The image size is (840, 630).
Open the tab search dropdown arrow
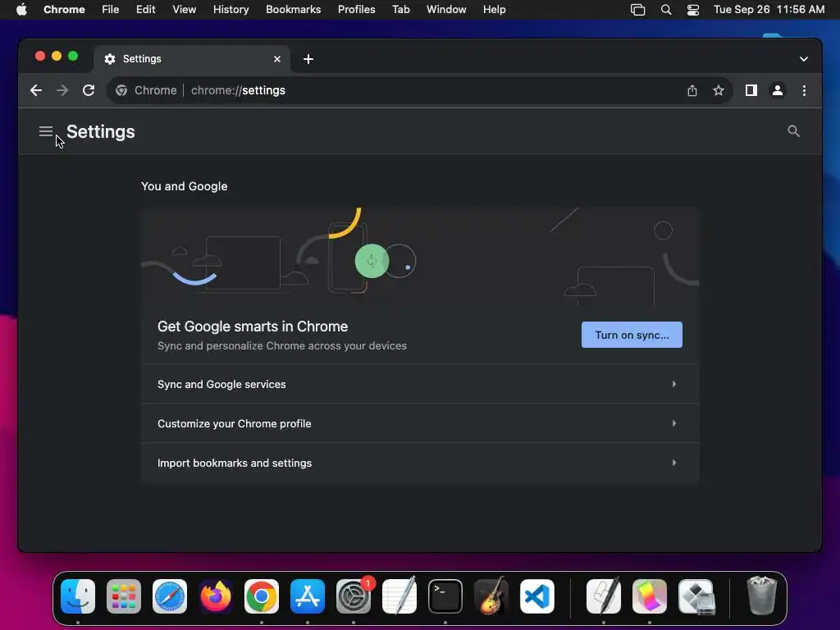tap(804, 59)
